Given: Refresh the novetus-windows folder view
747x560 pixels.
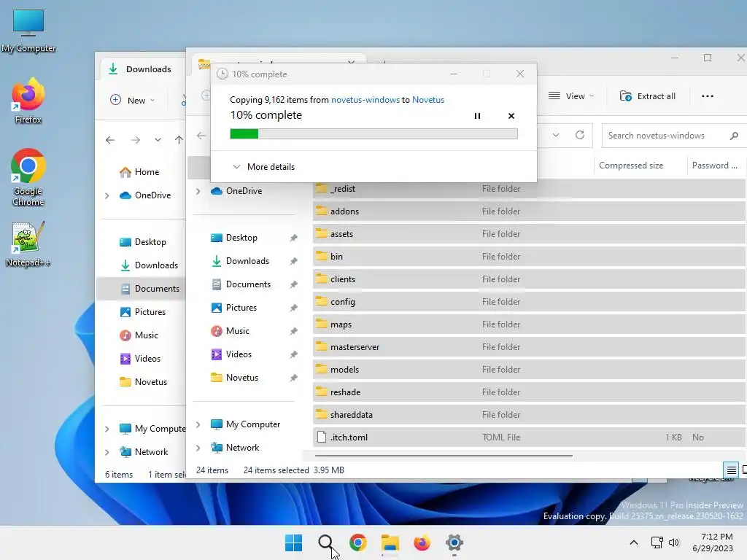Looking at the screenshot, I should (580, 135).
